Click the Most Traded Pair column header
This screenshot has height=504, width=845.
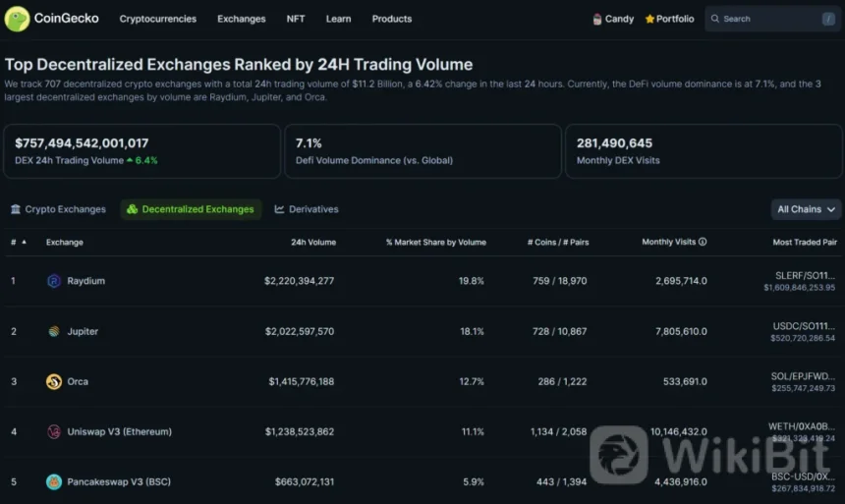pyautogui.click(x=805, y=242)
